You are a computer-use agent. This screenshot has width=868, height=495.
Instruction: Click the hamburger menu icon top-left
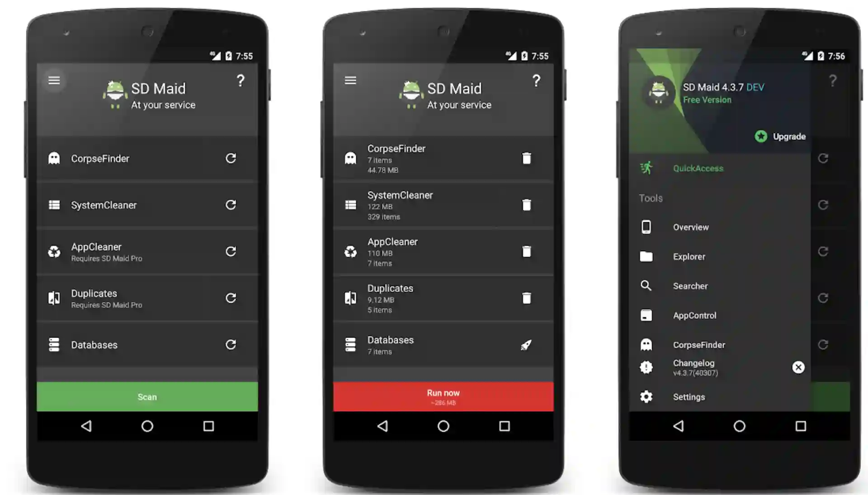[x=54, y=81]
